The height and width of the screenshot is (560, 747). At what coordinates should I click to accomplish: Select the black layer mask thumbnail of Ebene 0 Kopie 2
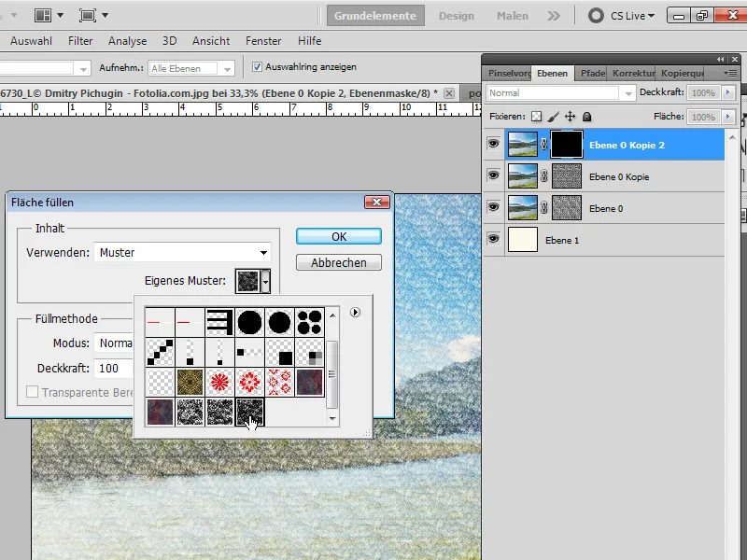(567, 145)
